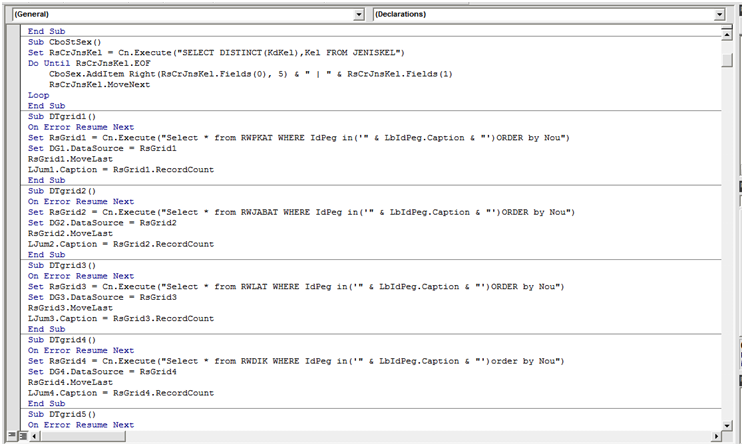Click the 'Sub DTgrid4()' declaration
Viewport: 744px width, 446px height.
(x=62, y=340)
